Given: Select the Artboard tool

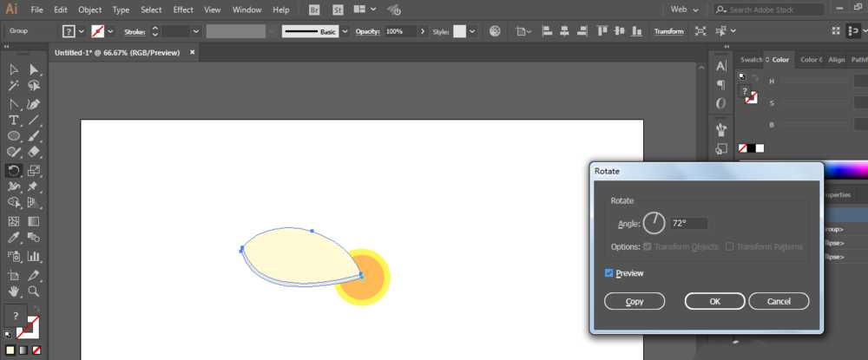Looking at the screenshot, I should tap(14, 275).
